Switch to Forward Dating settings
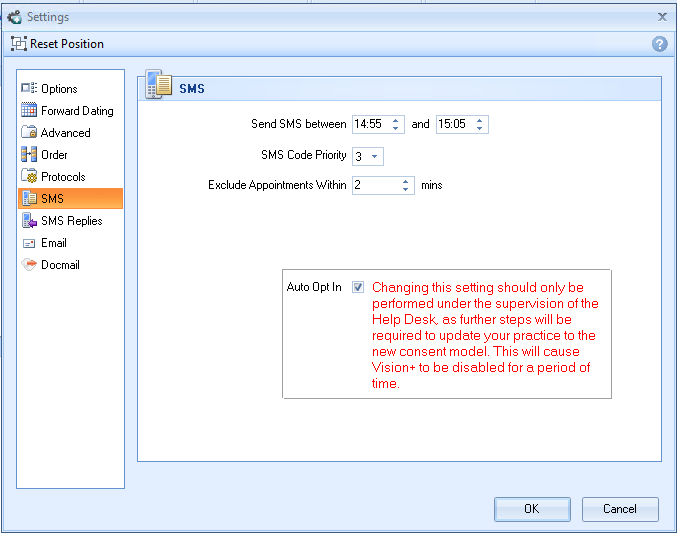This screenshot has width=677, height=533. pyautogui.click(x=70, y=111)
